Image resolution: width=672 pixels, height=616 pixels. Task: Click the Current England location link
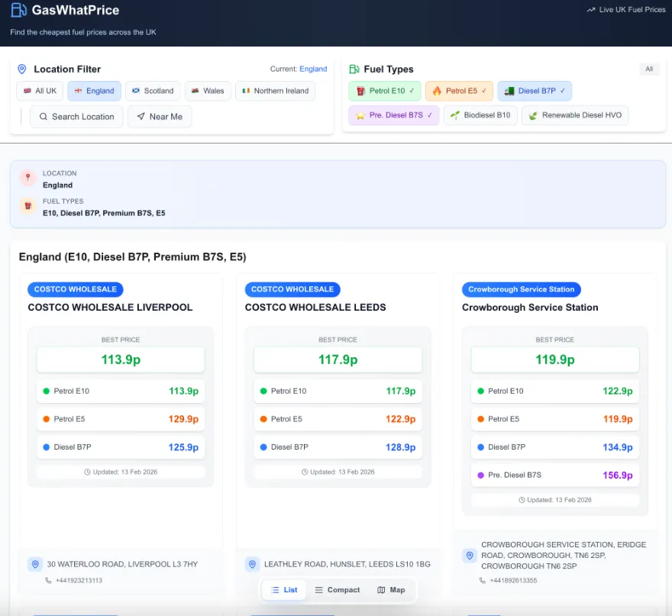click(x=312, y=69)
